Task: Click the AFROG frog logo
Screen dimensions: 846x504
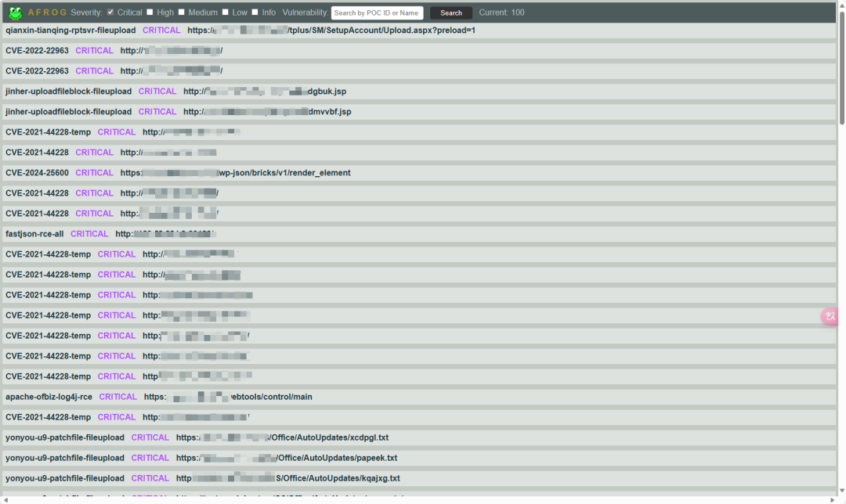Action: 14,13
